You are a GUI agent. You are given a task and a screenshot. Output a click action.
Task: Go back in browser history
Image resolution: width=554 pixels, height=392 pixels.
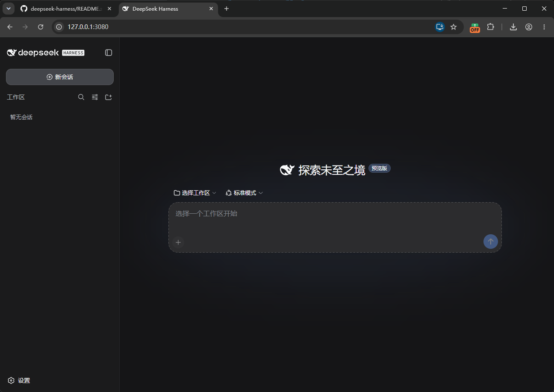(x=10, y=27)
